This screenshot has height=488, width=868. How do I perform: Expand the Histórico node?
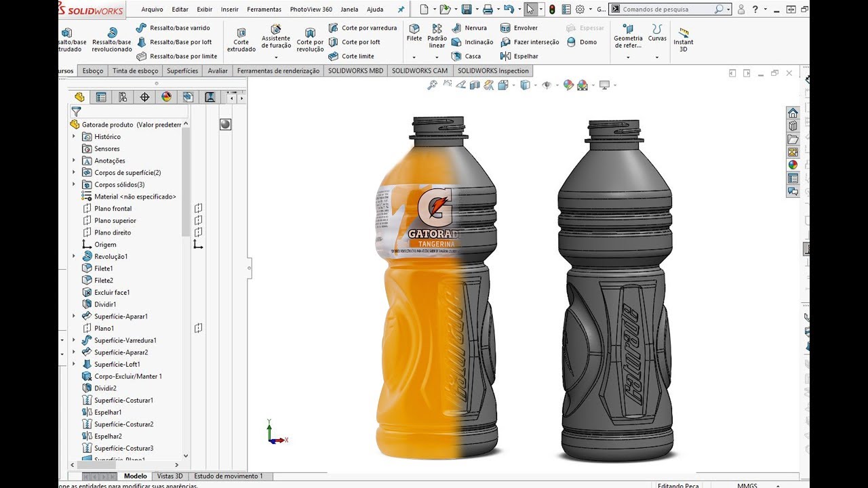pos(74,136)
